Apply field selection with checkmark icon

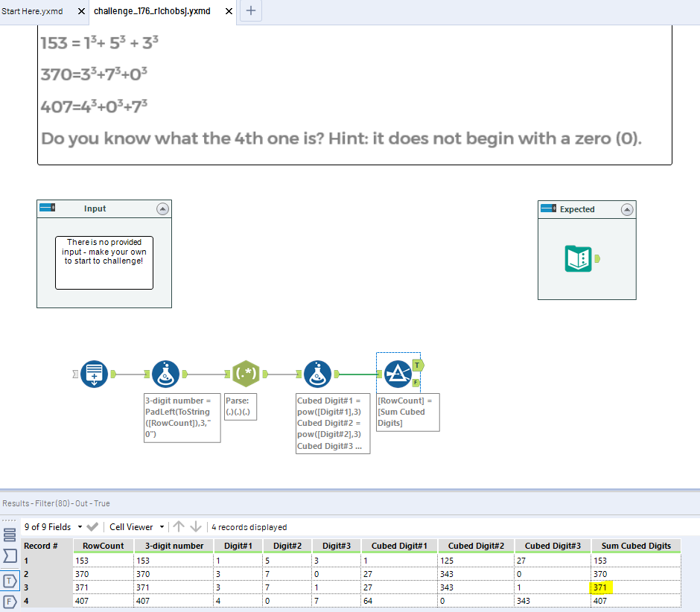pyautogui.click(x=92, y=526)
